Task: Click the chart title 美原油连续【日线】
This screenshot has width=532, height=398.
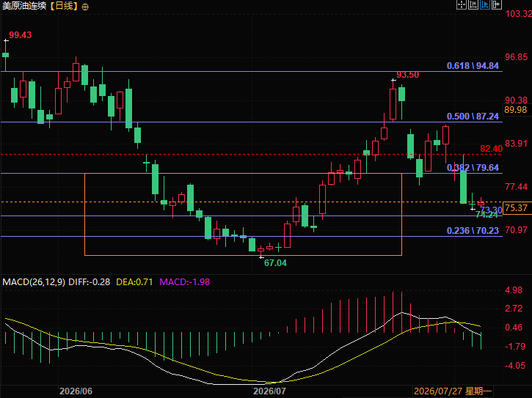Action: click(40, 6)
